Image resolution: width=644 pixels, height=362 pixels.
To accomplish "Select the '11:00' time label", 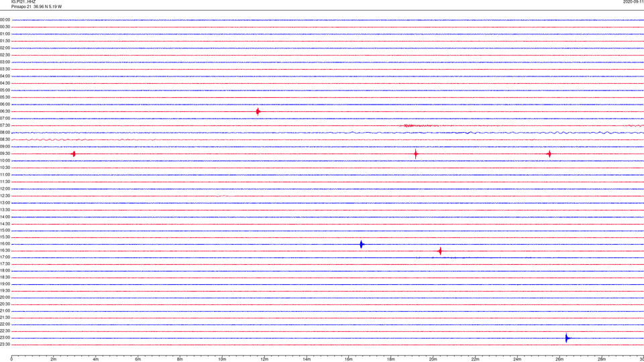I will pyautogui.click(x=5, y=175).
